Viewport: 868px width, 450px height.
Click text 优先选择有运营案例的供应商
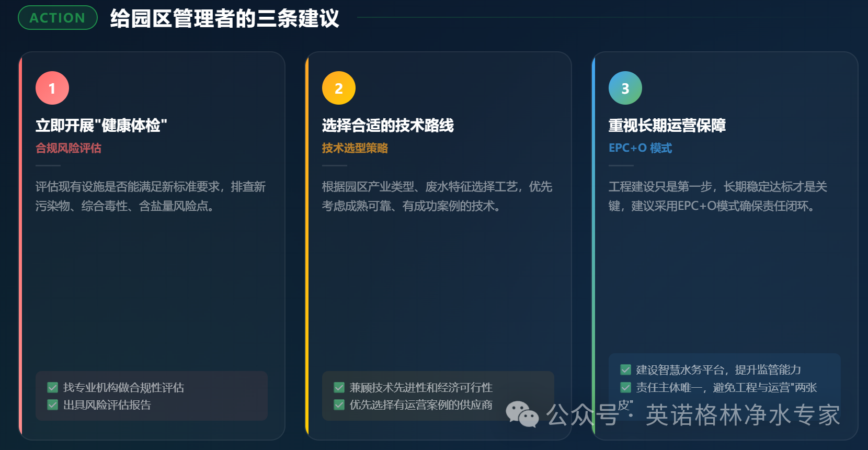421,404
